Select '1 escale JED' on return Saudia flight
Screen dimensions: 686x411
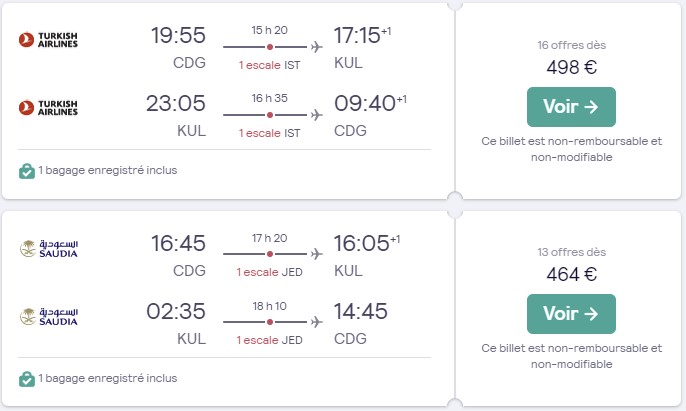pyautogui.click(x=269, y=340)
